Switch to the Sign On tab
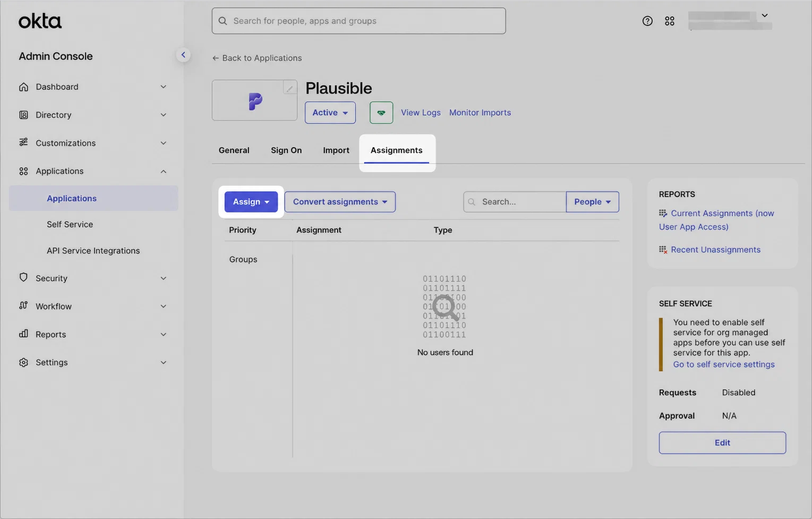812x519 pixels. [286, 150]
